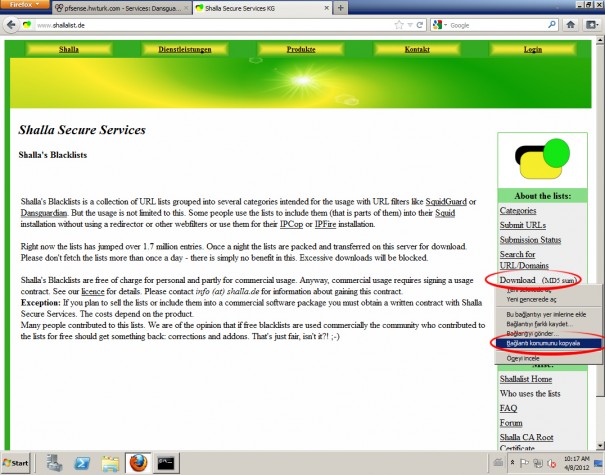The image size is (605, 475).
Task: Switch to the pfsense.hwturk.com tab
Action: [x=121, y=8]
